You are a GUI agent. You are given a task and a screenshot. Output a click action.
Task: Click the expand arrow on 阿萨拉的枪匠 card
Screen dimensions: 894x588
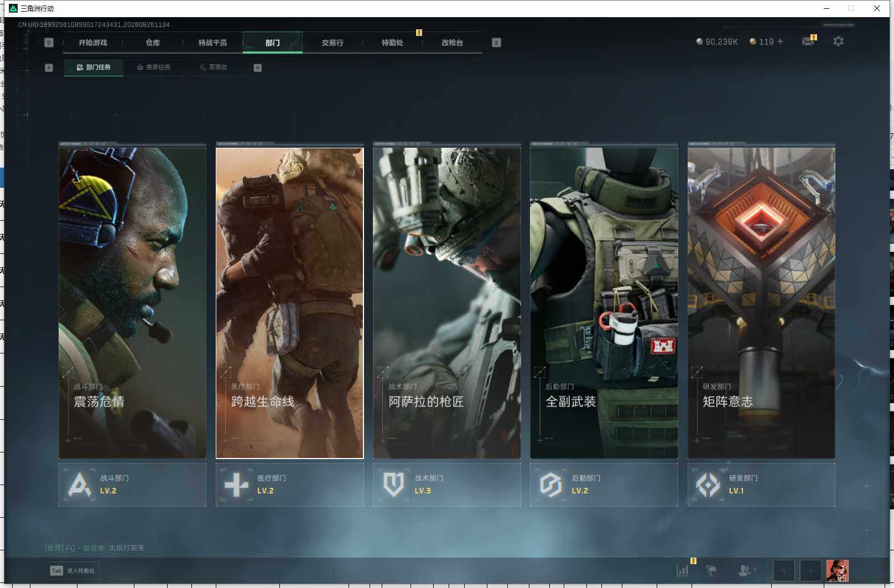pos(382,372)
